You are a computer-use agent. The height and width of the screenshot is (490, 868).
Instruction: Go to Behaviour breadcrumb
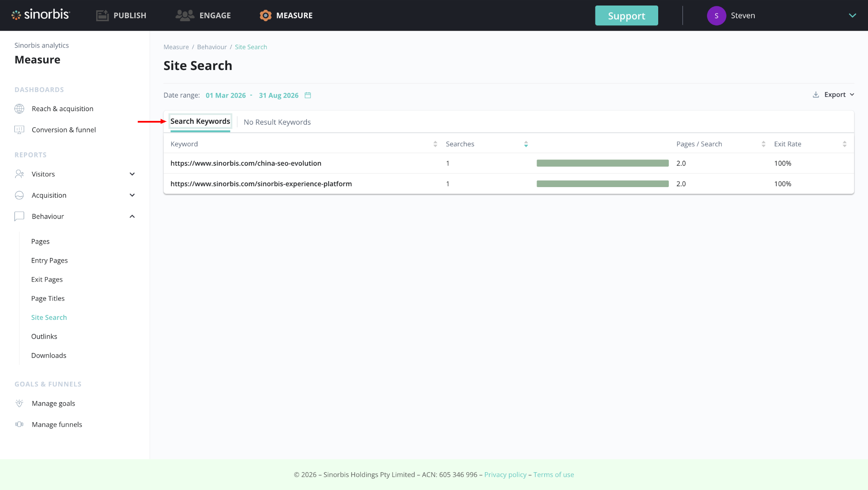212,47
